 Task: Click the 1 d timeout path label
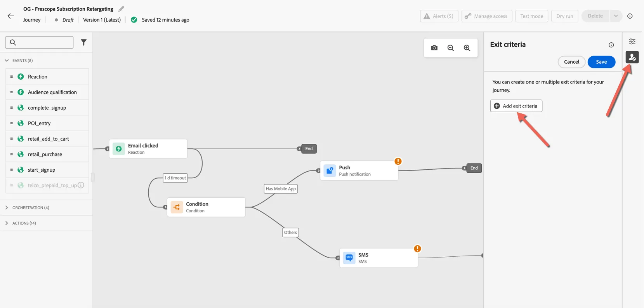(x=175, y=178)
